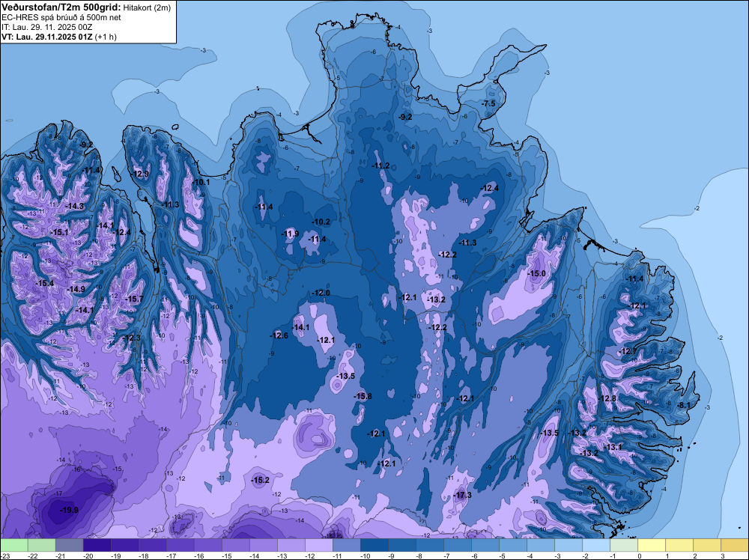Click the -13.1 temperature label
Screen dimensions: 749x560
click(613, 448)
